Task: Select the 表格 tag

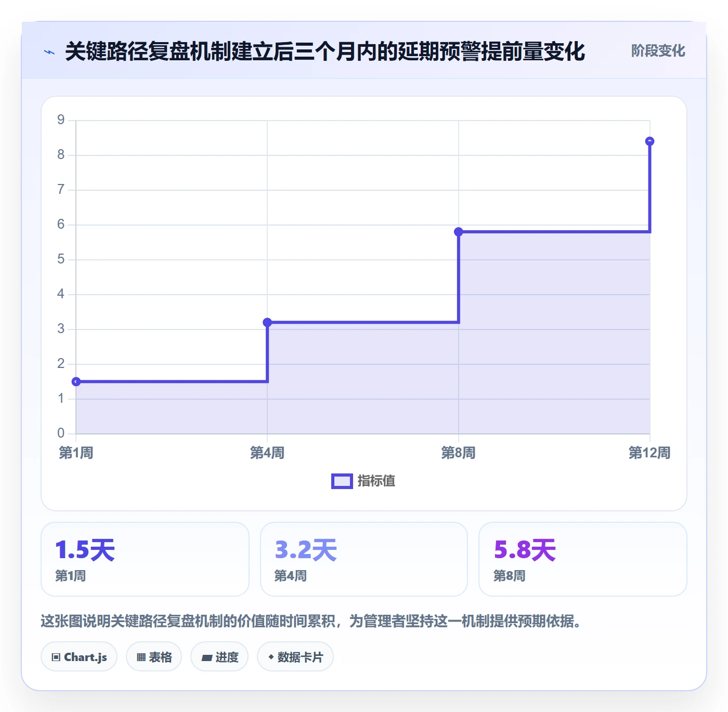Action: pos(154,657)
